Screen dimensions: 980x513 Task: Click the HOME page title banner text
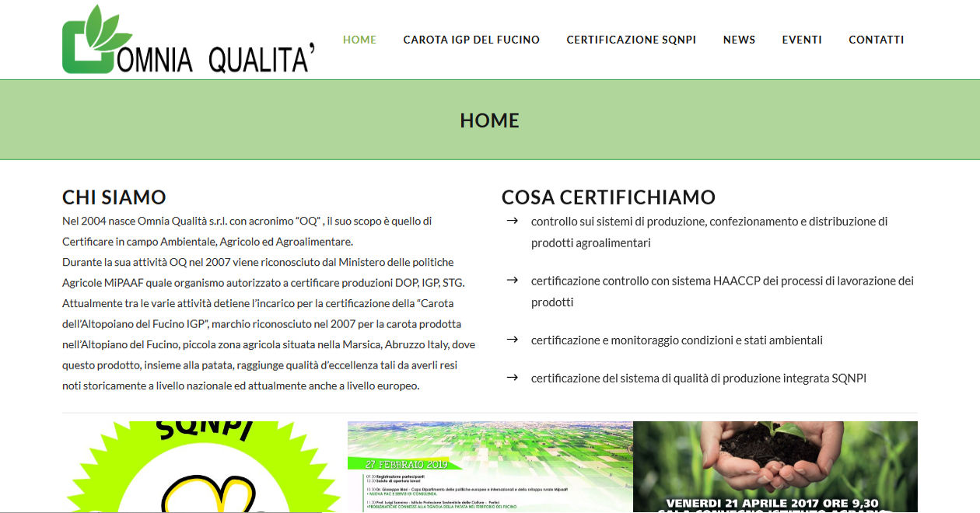pyautogui.click(x=489, y=120)
